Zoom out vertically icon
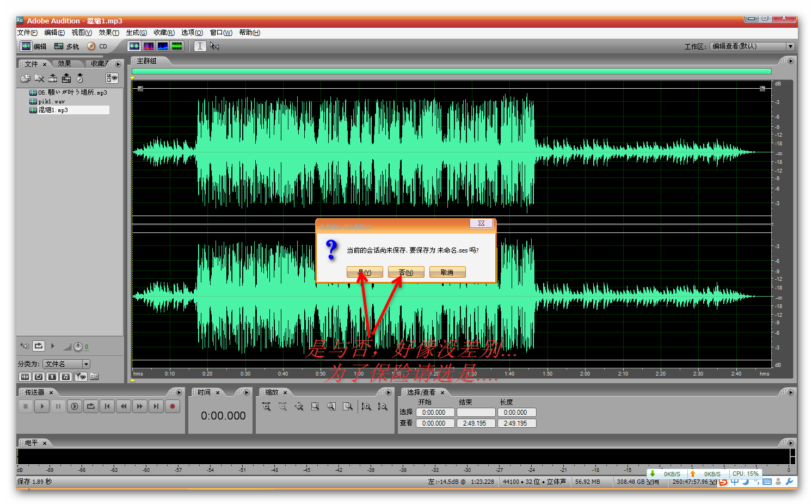The height and width of the screenshot is (504, 812). (383, 407)
